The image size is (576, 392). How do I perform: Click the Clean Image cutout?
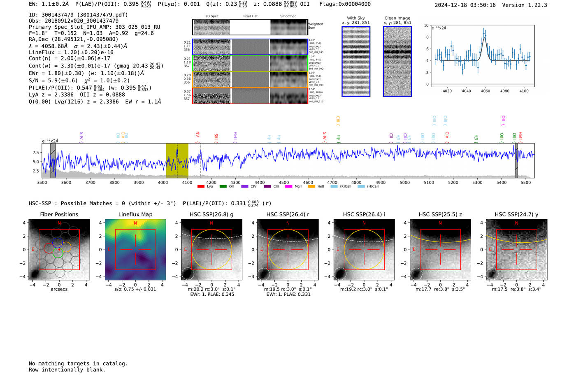[397, 61]
